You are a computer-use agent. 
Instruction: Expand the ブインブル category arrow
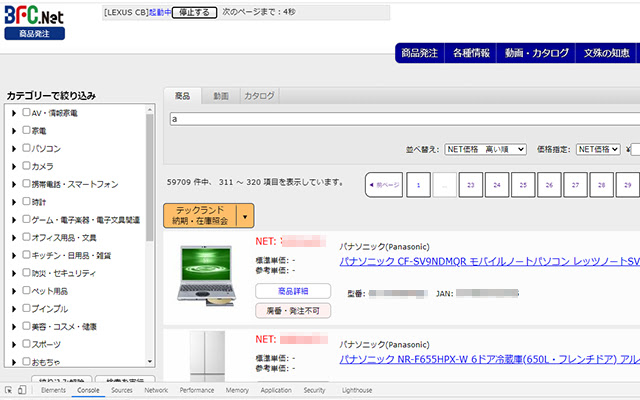pyautogui.click(x=14, y=309)
